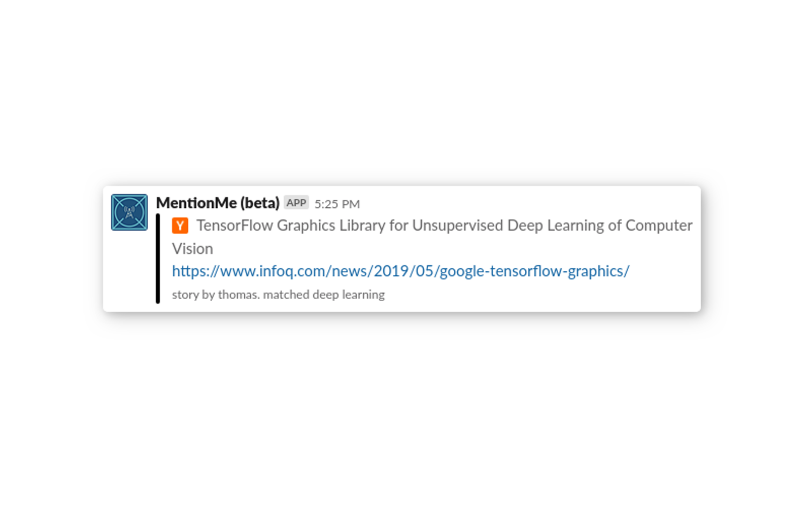Open the infoq.com TensorFlow graphics link

pyautogui.click(x=400, y=271)
